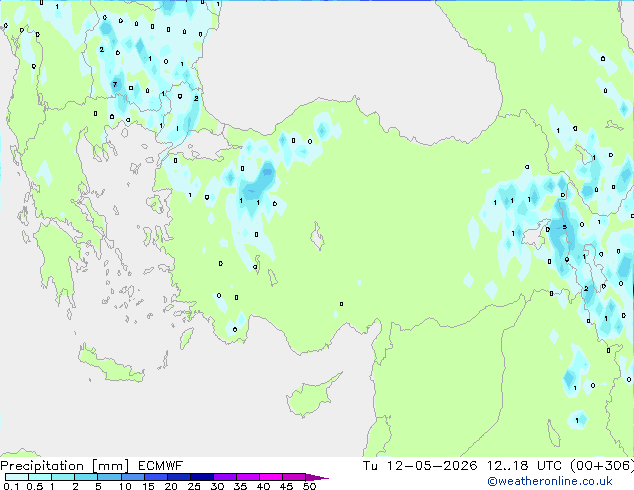Click the legend scale label '0.1'
The image size is (634, 490).
pyautogui.click(x=11, y=486)
